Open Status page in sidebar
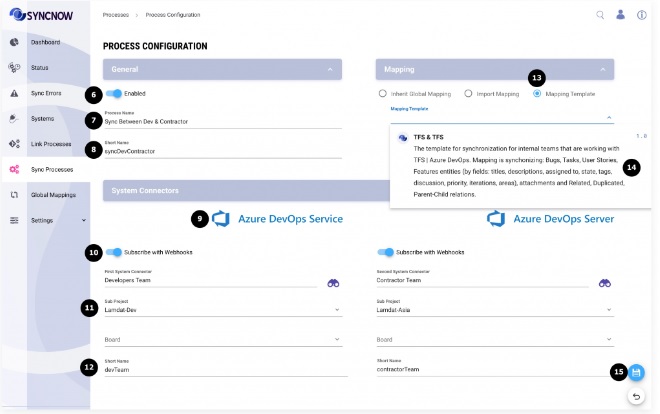Image resolution: width=660 pixels, height=414 pixels. pyautogui.click(x=40, y=67)
